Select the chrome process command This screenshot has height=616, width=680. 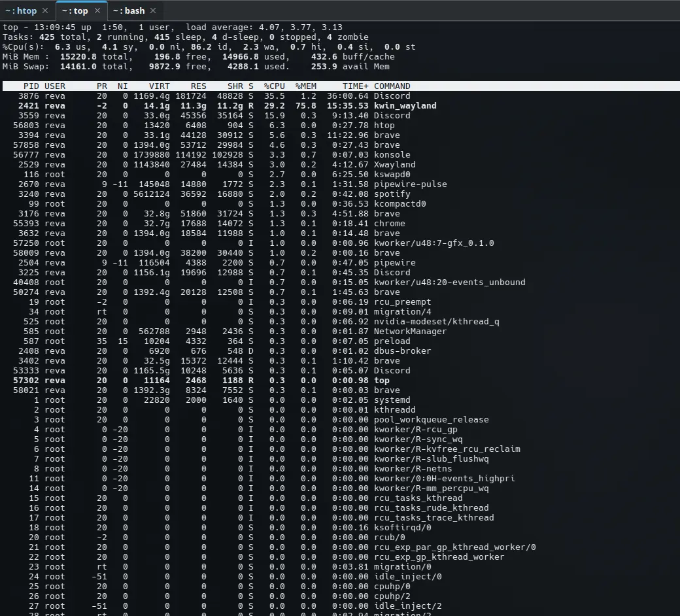(x=390, y=224)
